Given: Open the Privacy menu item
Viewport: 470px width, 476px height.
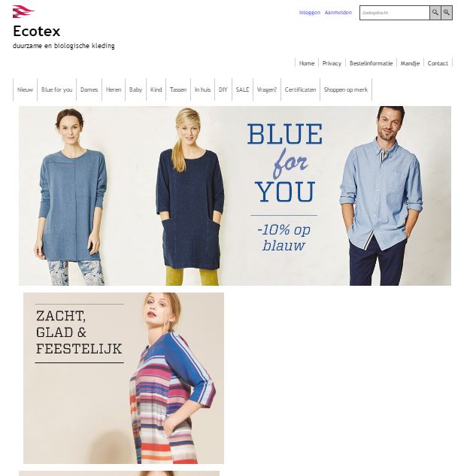Looking at the screenshot, I should click(332, 63).
